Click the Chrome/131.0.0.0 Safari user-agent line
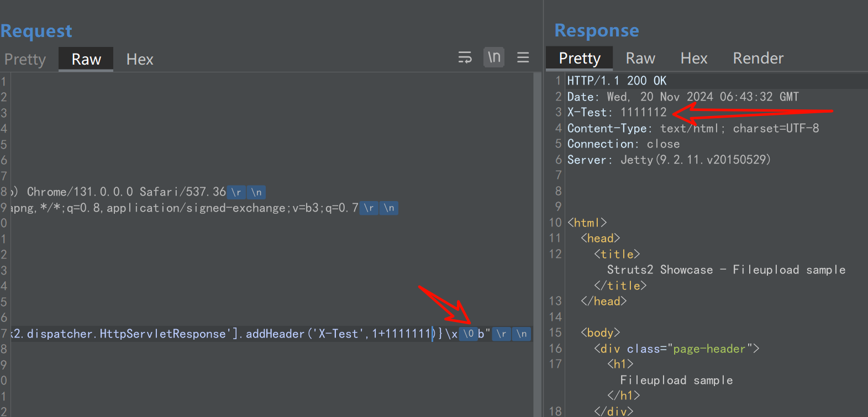Image resolution: width=868 pixels, height=417 pixels. tap(138, 192)
